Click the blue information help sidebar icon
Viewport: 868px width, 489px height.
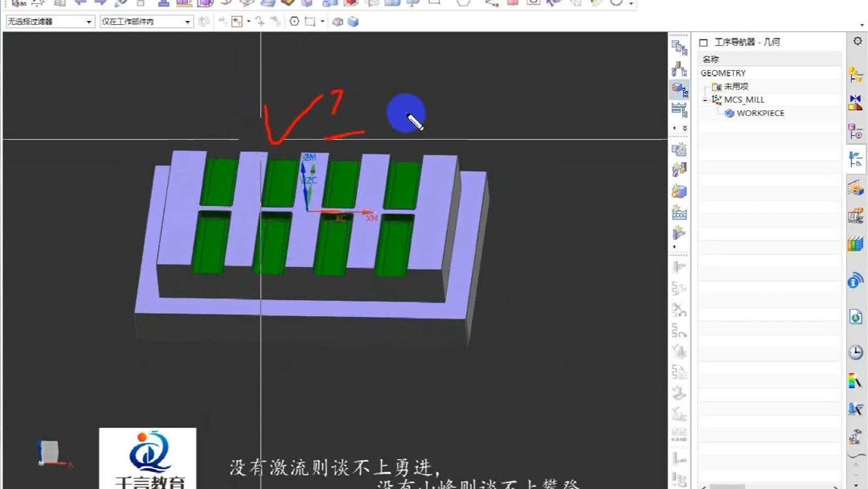(855, 280)
